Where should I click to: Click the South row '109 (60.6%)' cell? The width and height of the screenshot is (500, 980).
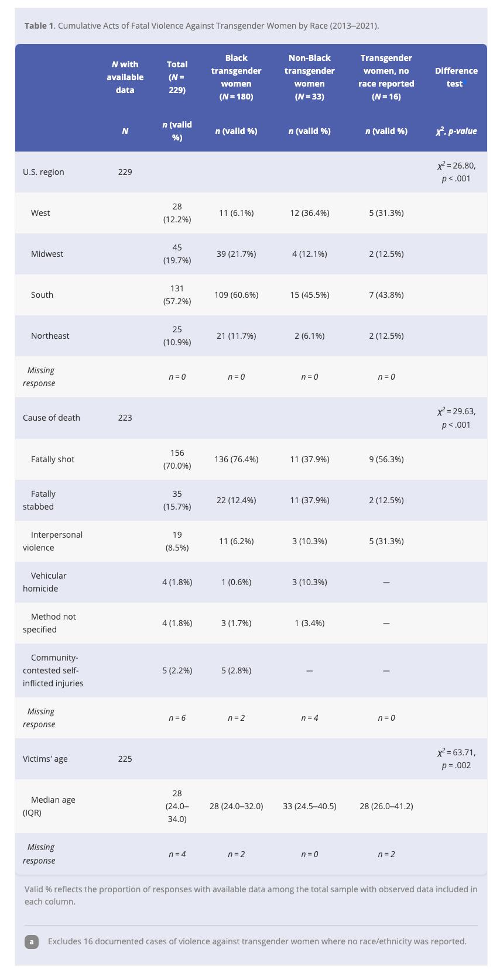237,295
